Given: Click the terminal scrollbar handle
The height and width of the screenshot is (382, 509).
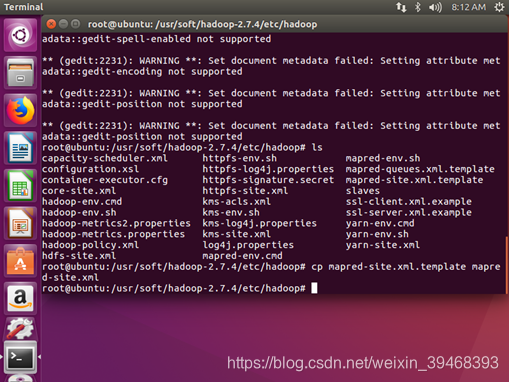Looking at the screenshot, I should tap(507, 265).
